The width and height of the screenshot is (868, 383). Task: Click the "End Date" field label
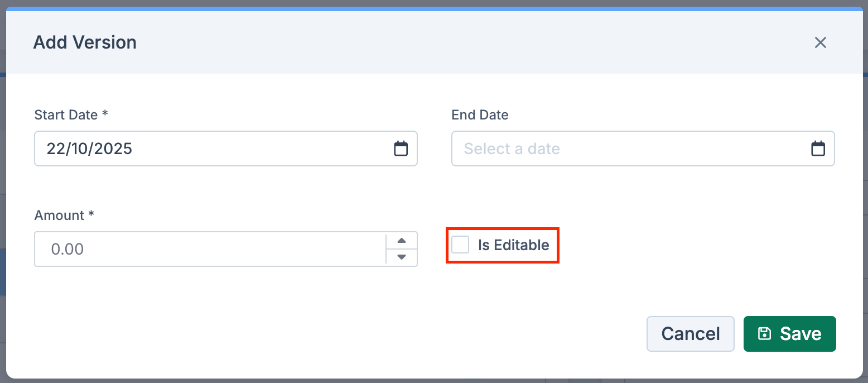[480, 115]
